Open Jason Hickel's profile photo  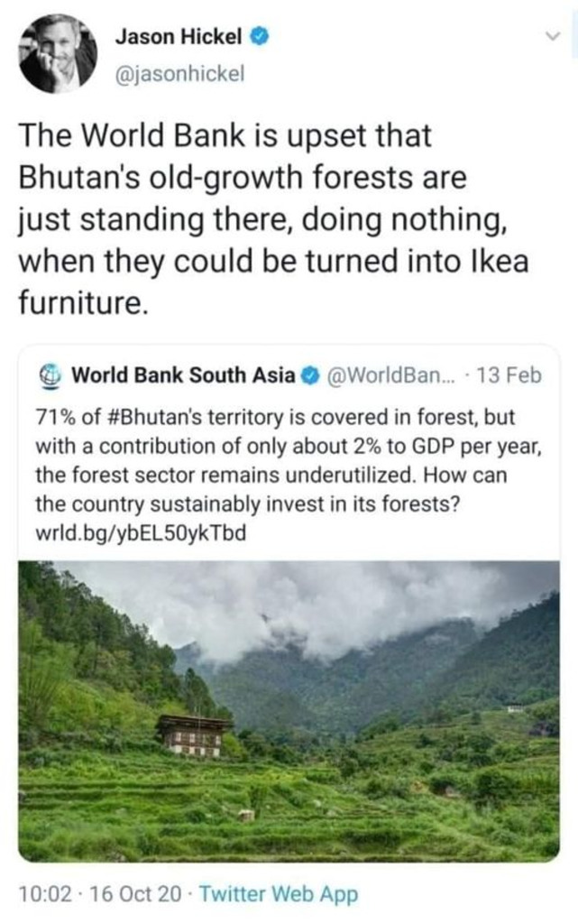(58, 54)
